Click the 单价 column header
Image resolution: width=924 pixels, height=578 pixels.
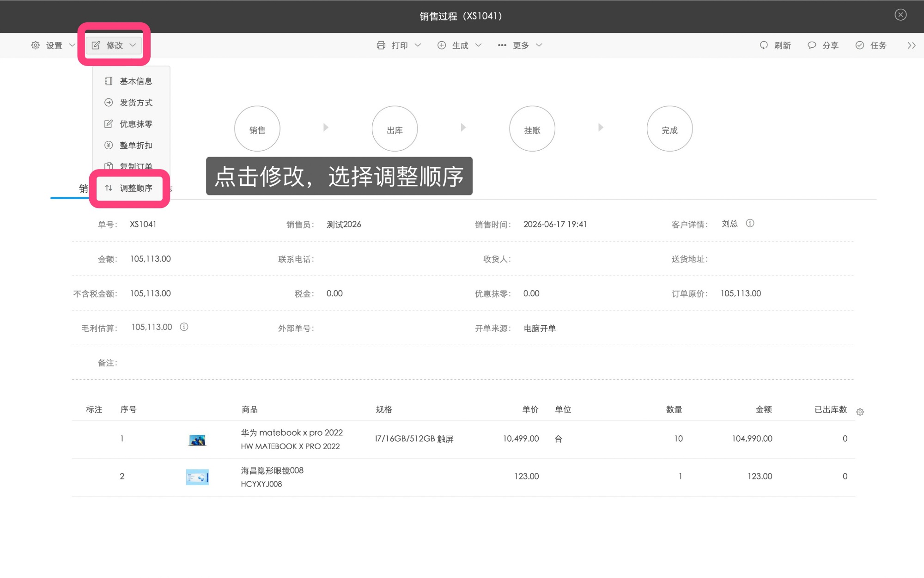coord(530,410)
